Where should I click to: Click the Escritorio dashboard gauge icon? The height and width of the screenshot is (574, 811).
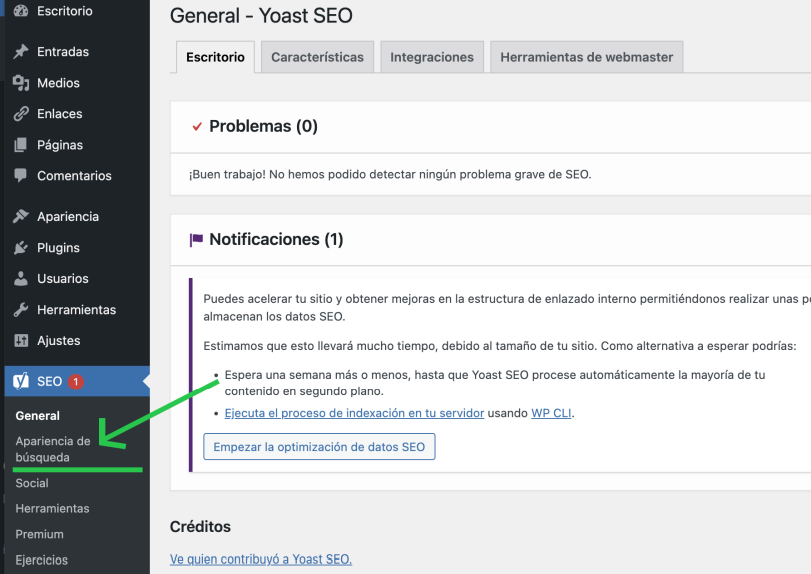click(21, 10)
